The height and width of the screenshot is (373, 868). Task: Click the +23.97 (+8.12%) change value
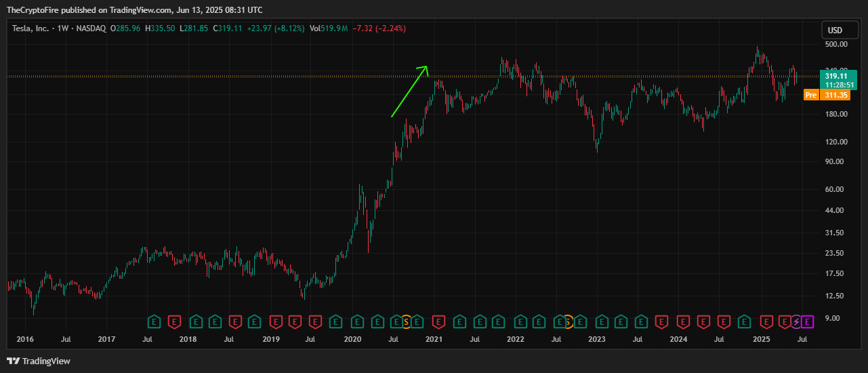click(276, 28)
